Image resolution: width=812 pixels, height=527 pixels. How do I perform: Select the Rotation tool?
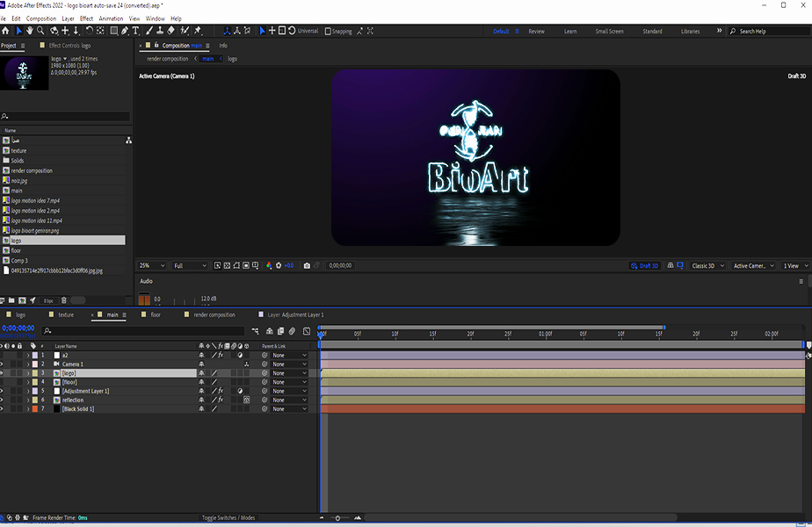click(x=89, y=31)
